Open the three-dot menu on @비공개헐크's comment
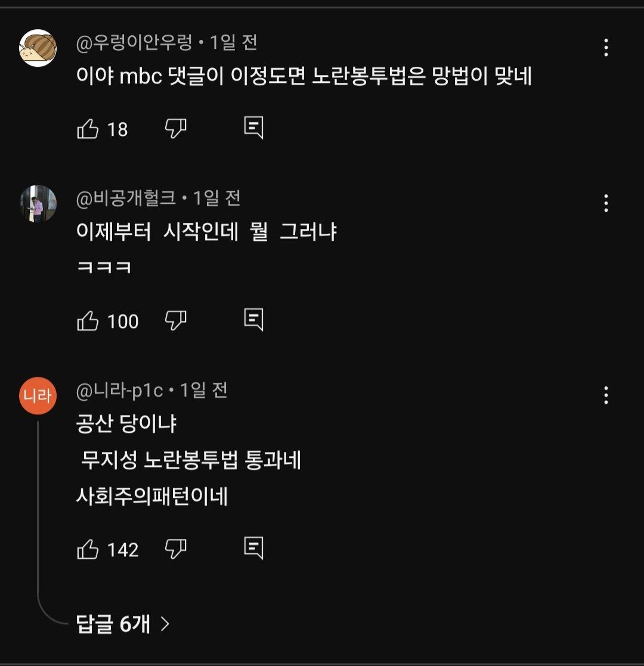 [606, 203]
